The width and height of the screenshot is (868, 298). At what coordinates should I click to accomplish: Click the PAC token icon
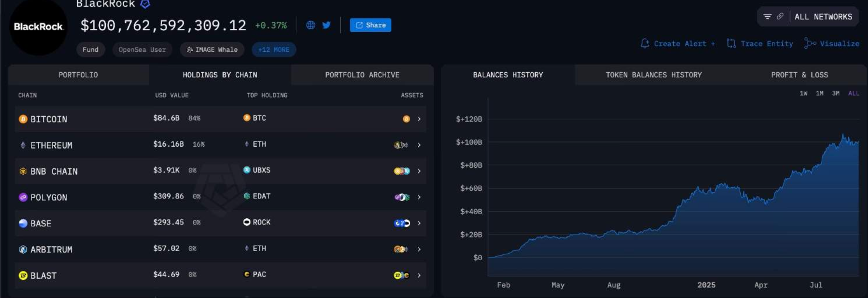point(247,274)
